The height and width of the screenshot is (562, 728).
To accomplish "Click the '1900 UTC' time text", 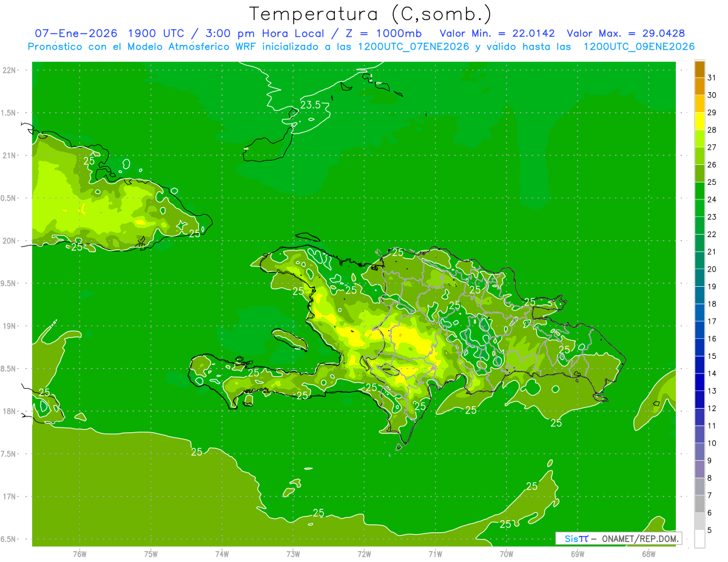I will tap(158, 33).
